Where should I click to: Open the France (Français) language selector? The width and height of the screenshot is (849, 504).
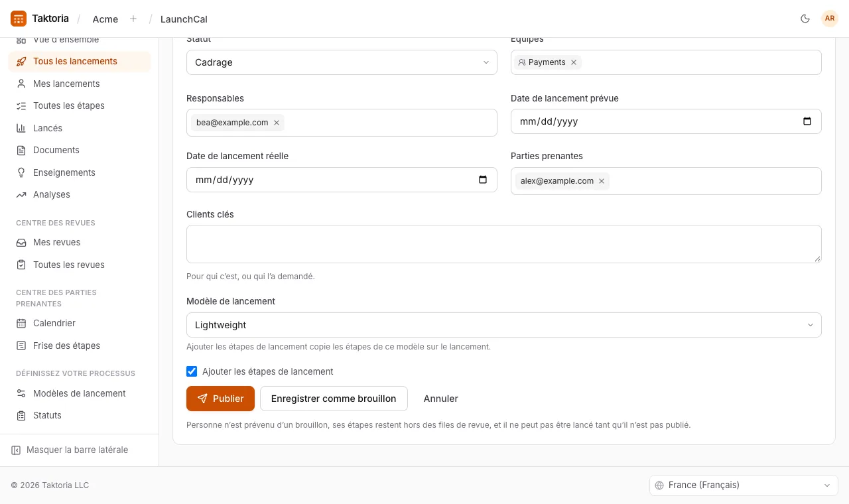(x=744, y=485)
